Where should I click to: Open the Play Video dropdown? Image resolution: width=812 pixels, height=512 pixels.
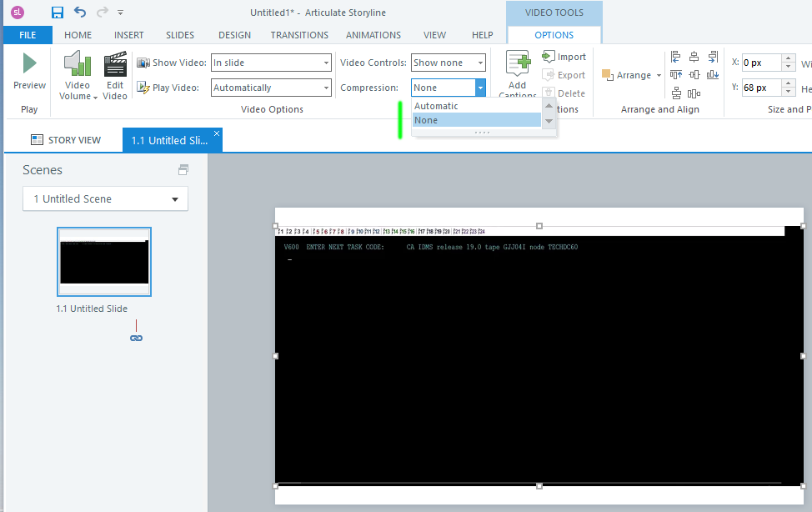(x=325, y=88)
